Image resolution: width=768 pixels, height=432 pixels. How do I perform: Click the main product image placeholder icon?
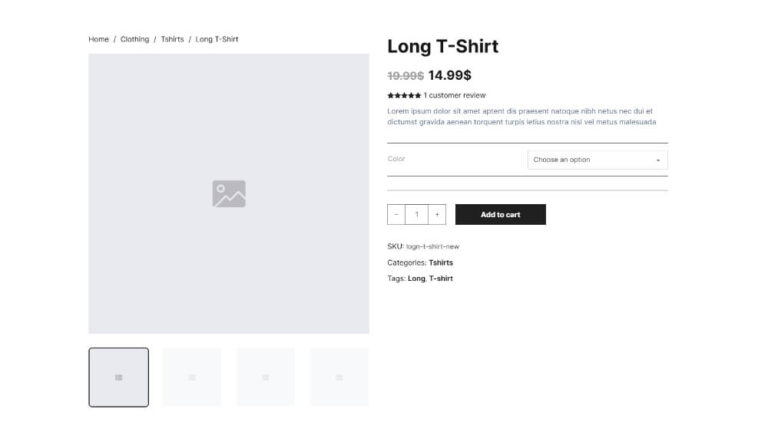pos(228,194)
